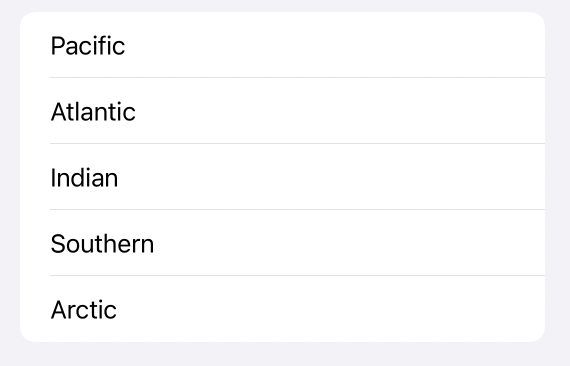This screenshot has height=366, width=570.
Task: Select the Pacific list row
Action: [282, 45]
